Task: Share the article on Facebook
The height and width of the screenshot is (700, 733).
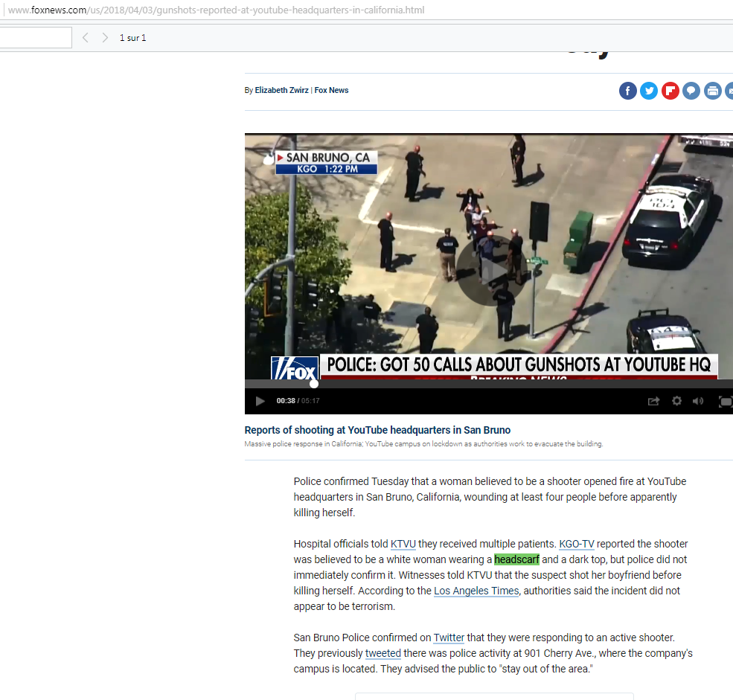Action: [x=627, y=90]
